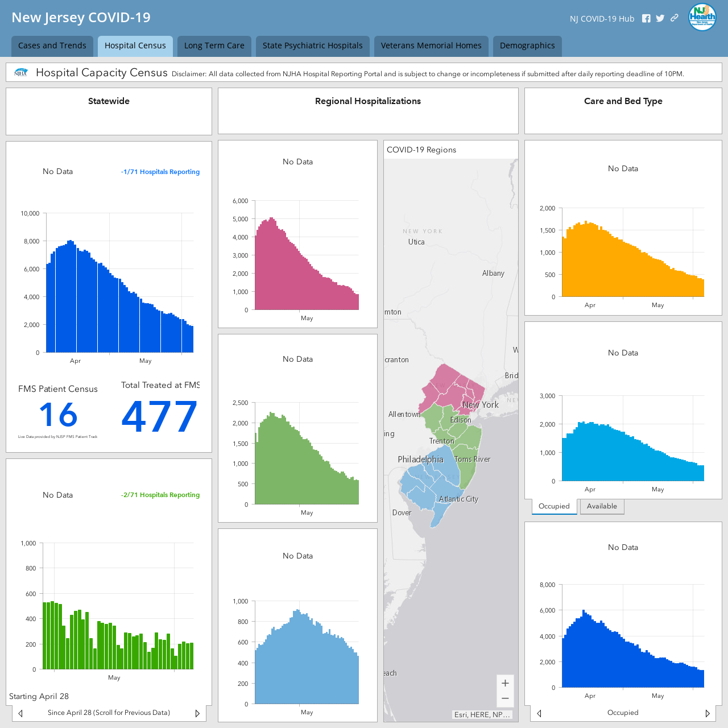Switch to the Long Term Care tab
The image size is (728, 728).
[x=214, y=46]
